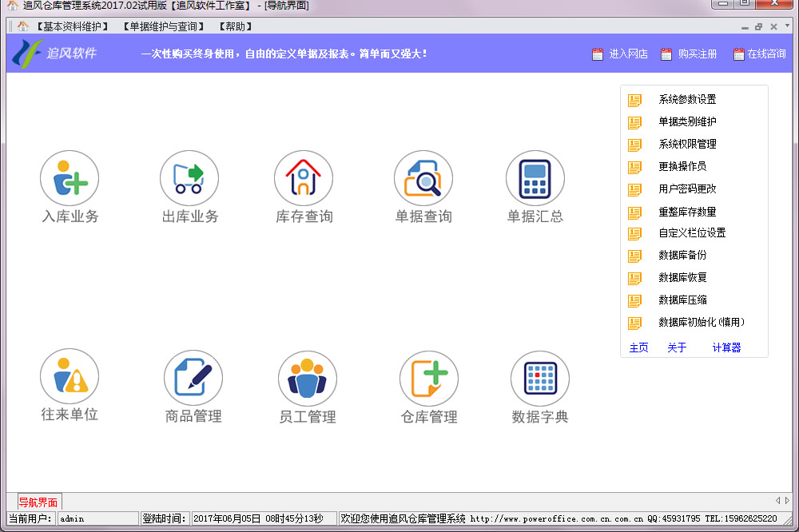Start 数据库恢复 text entry
Screen dimensions: 799x532
tap(682, 278)
